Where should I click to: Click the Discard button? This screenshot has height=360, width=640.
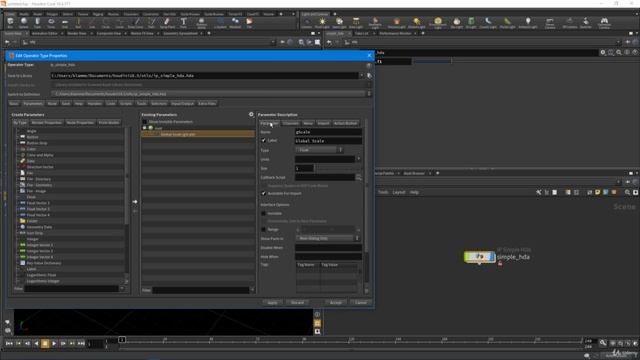(x=297, y=303)
